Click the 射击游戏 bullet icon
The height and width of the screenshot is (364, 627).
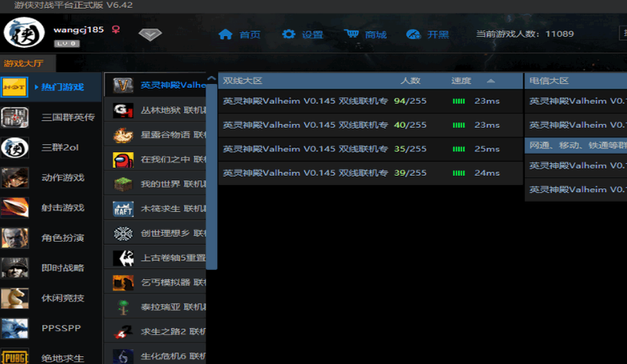(14, 208)
